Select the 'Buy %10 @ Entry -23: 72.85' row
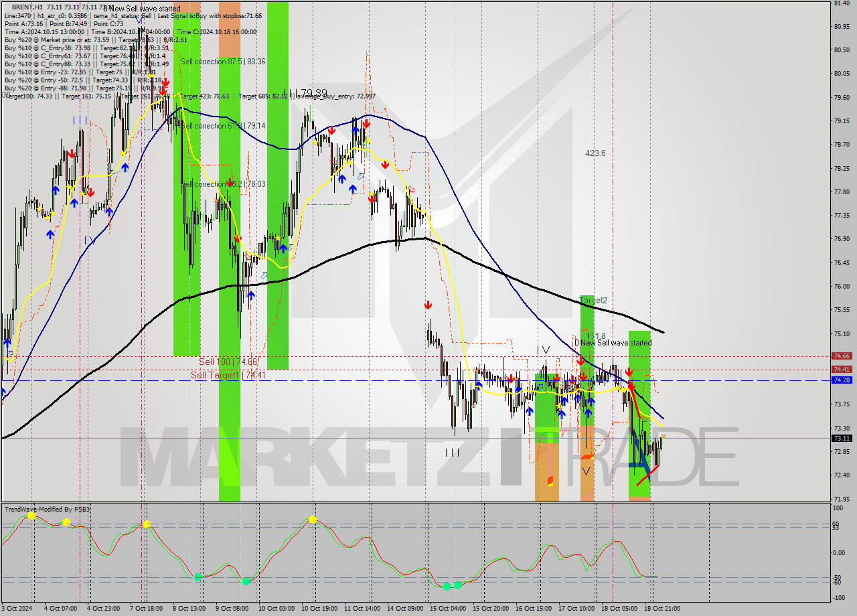The image size is (857, 616). coord(80,72)
